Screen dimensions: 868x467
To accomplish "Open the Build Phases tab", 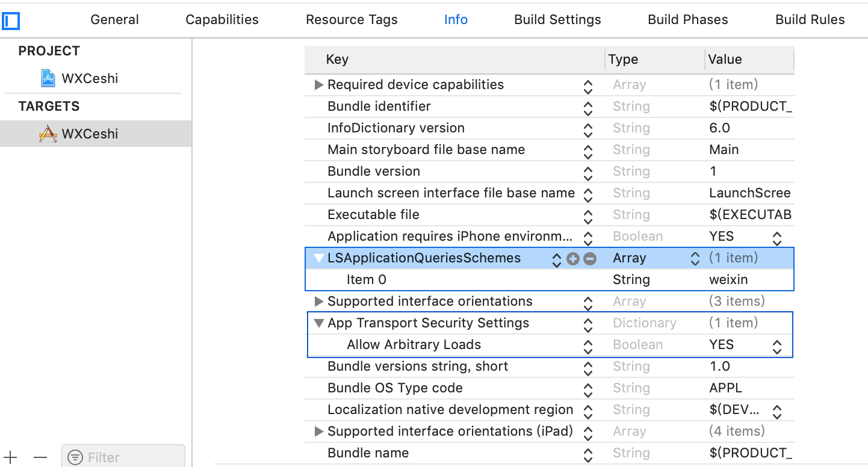I will 688,20.
